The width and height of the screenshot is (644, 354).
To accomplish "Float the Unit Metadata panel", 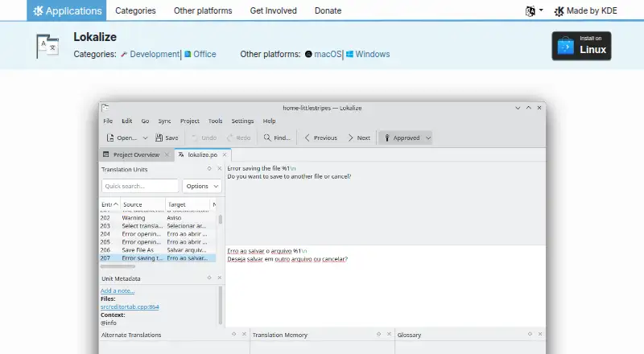I will coord(209,278).
